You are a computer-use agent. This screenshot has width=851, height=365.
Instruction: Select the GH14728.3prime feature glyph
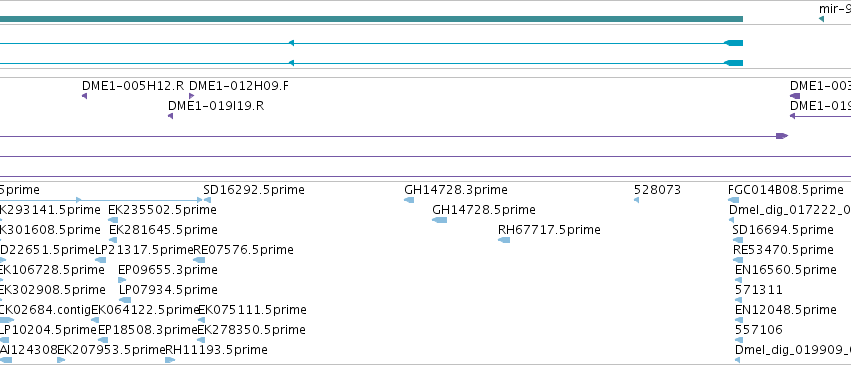409,200
